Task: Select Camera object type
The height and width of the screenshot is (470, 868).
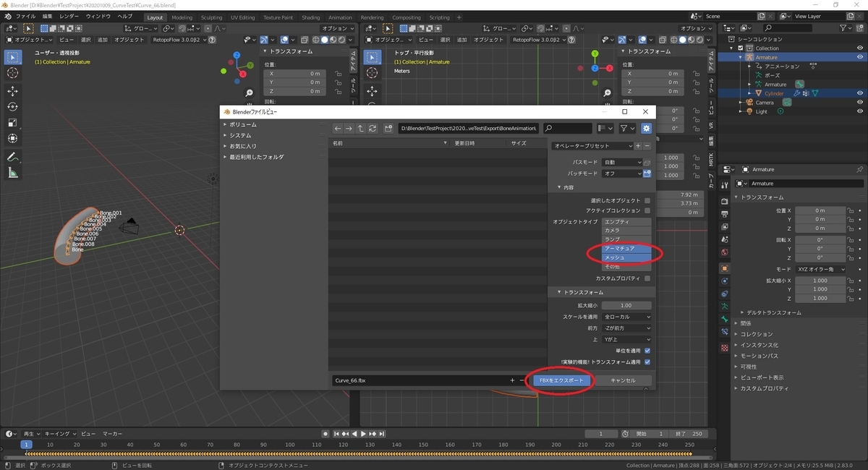Action: click(626, 230)
